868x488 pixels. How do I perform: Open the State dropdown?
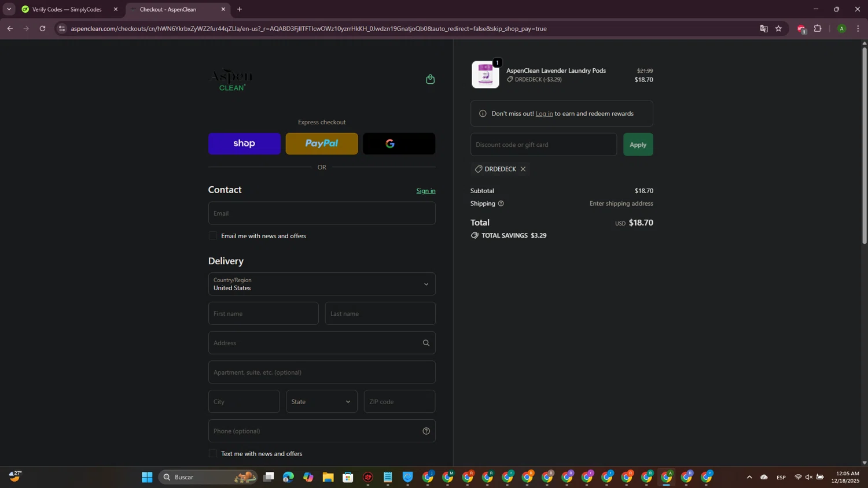point(322,401)
